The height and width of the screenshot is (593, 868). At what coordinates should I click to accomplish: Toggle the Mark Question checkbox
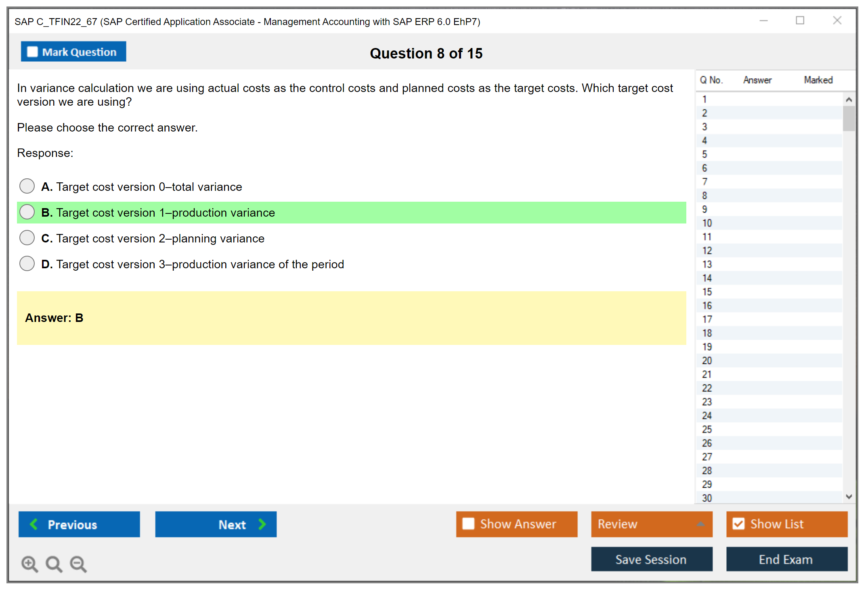pyautogui.click(x=32, y=52)
